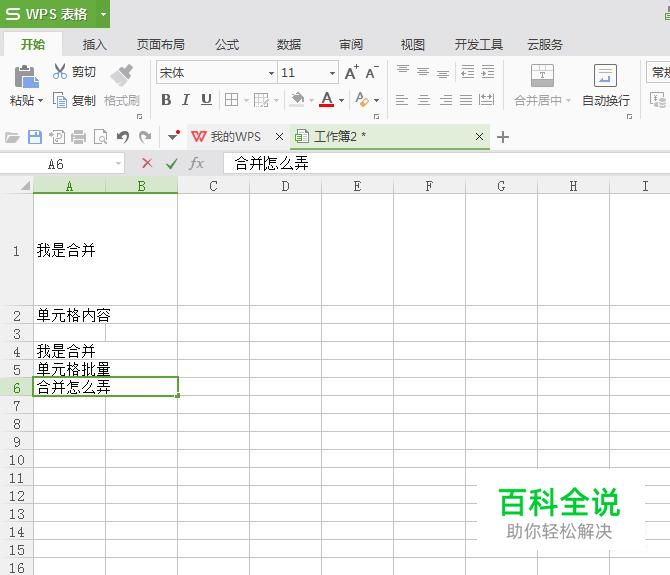Switch to the 插入 ribbon tab
The height and width of the screenshot is (575, 670).
94,44
